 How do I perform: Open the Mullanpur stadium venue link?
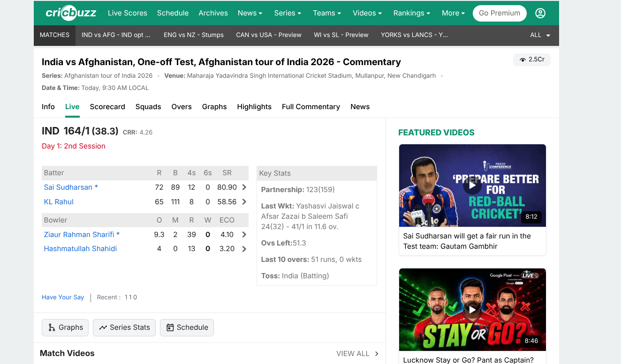pos(311,76)
